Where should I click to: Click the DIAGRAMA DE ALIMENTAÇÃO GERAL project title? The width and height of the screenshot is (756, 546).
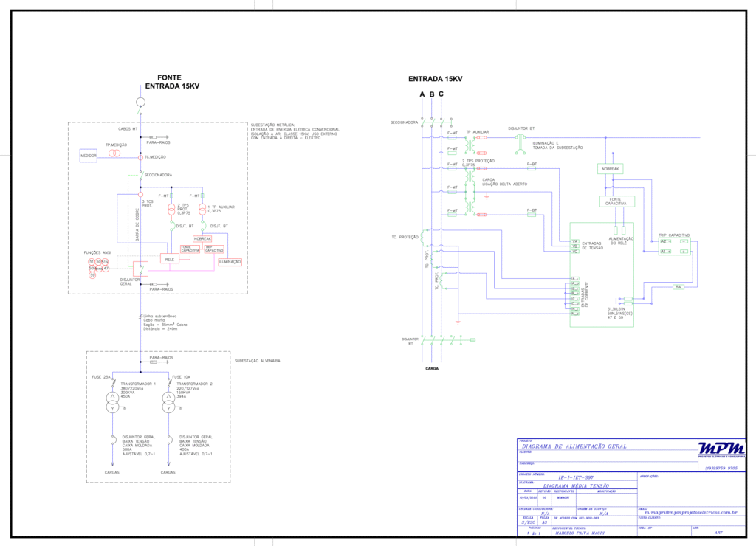tap(574, 446)
